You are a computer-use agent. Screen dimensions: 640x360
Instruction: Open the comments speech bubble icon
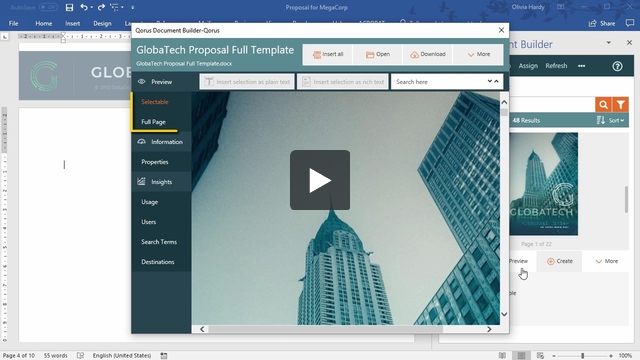(x=630, y=23)
